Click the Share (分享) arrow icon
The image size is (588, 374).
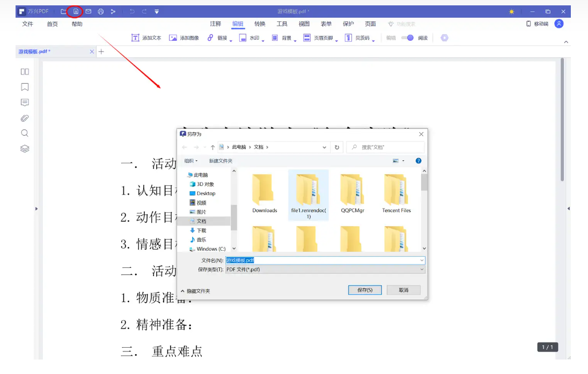[113, 11]
